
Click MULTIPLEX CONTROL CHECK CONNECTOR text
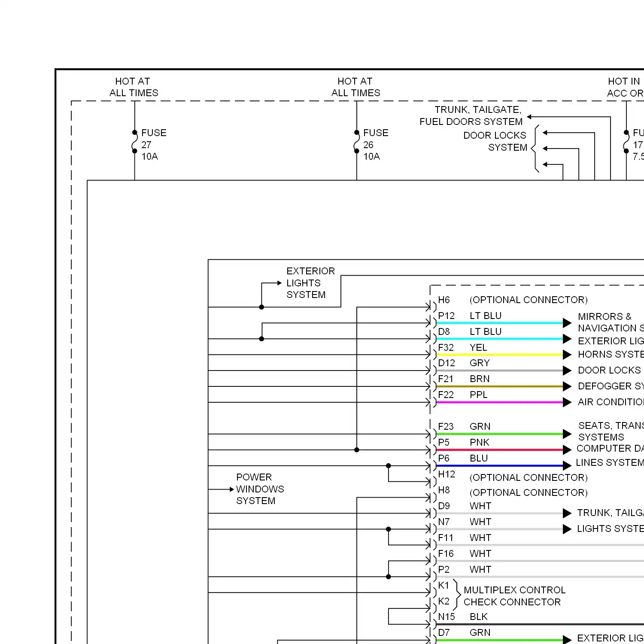[514, 596]
